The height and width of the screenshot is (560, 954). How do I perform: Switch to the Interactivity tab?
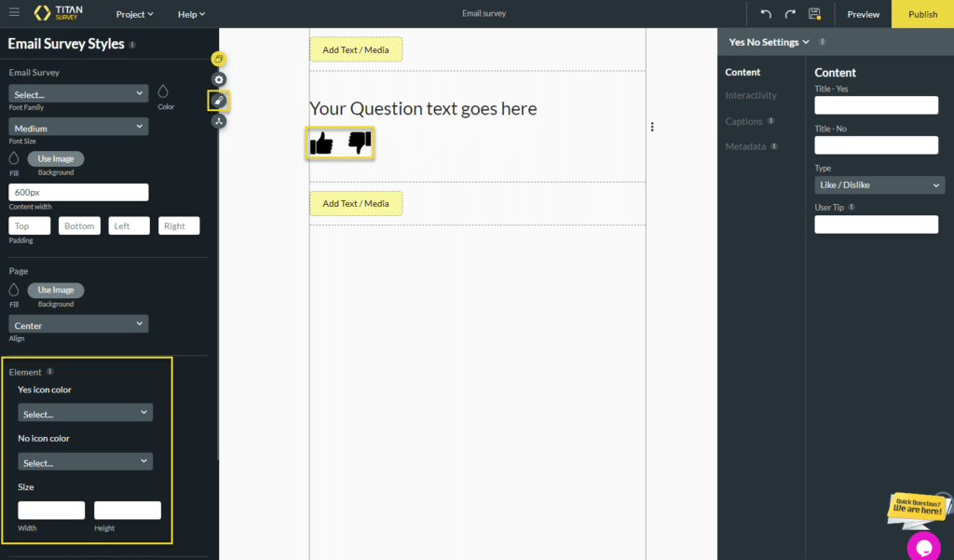[751, 95]
